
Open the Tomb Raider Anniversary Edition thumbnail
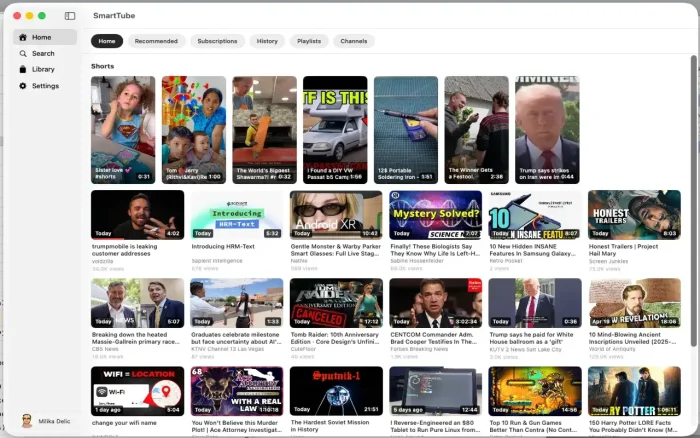coord(336,303)
